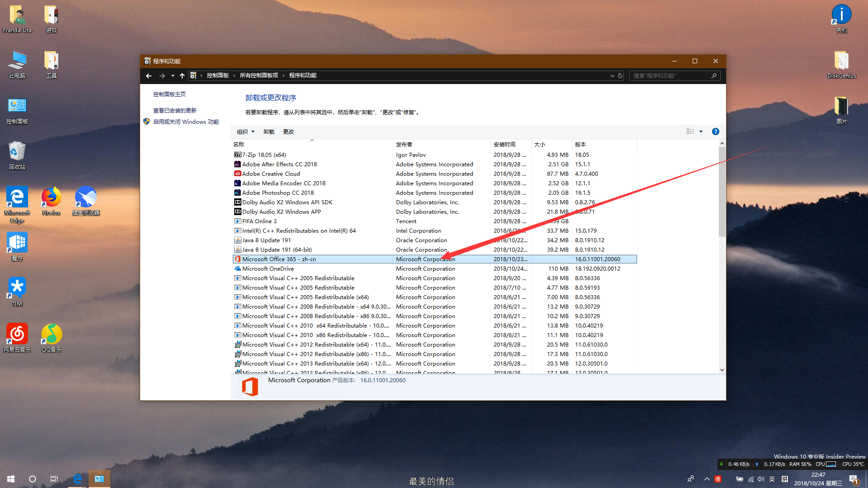Screen dimensions: 868x488
Task: Open 查看已安装的更新 link
Action: pyautogui.click(x=174, y=110)
